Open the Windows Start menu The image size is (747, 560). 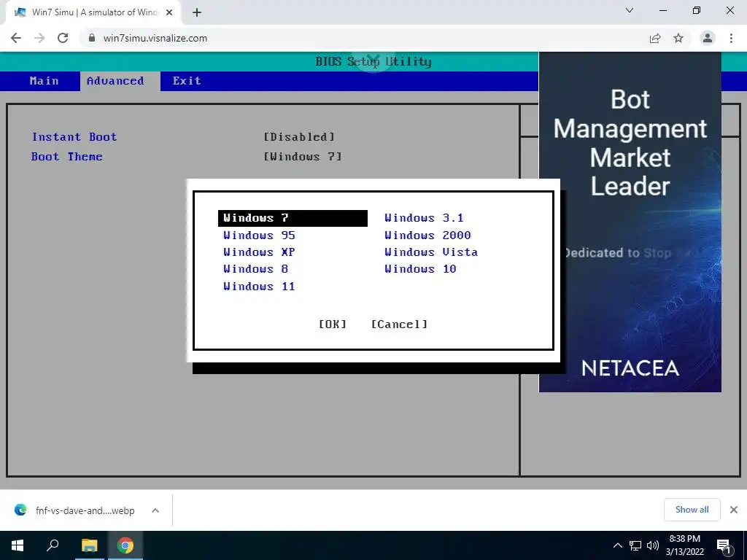18,545
